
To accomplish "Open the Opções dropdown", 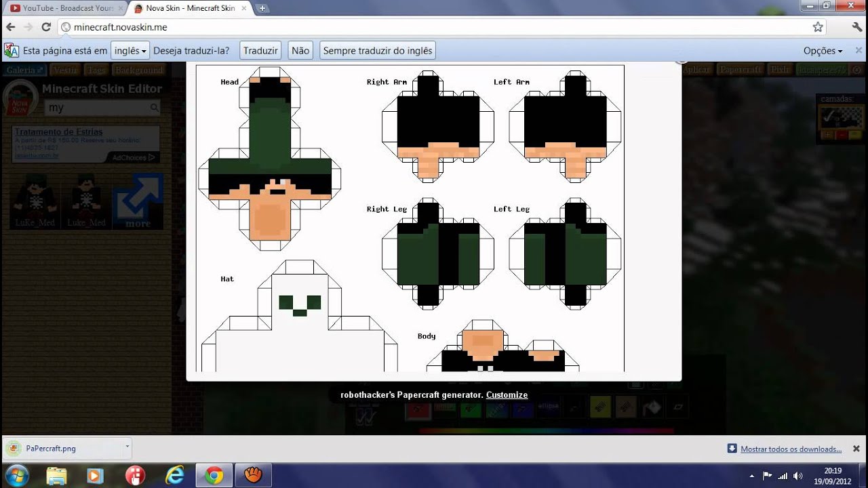I will (823, 51).
